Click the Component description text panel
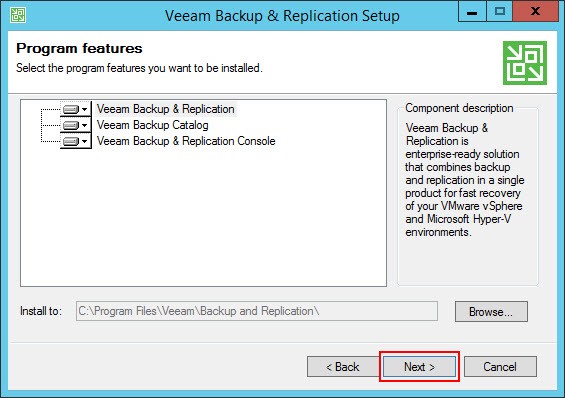The height and width of the screenshot is (398, 565). (x=464, y=180)
